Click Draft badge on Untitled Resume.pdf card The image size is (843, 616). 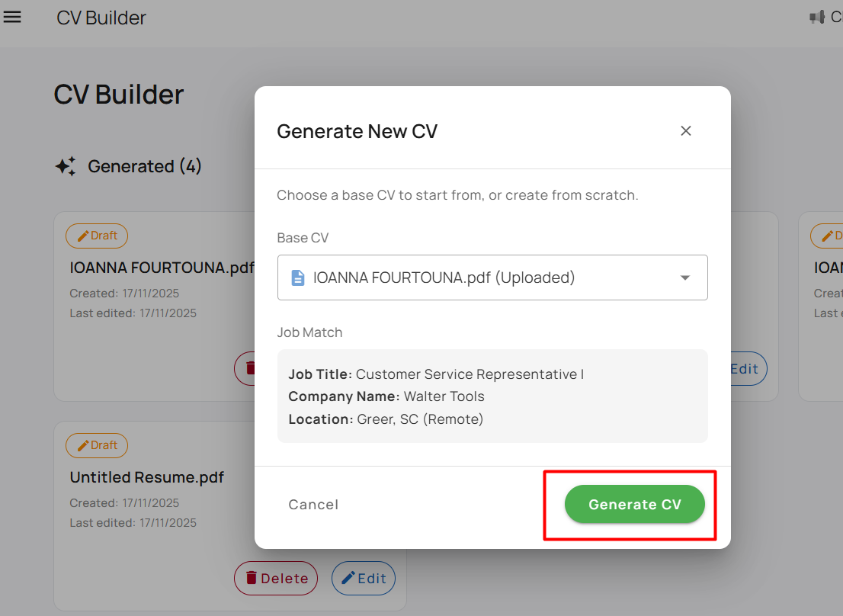pyautogui.click(x=97, y=445)
